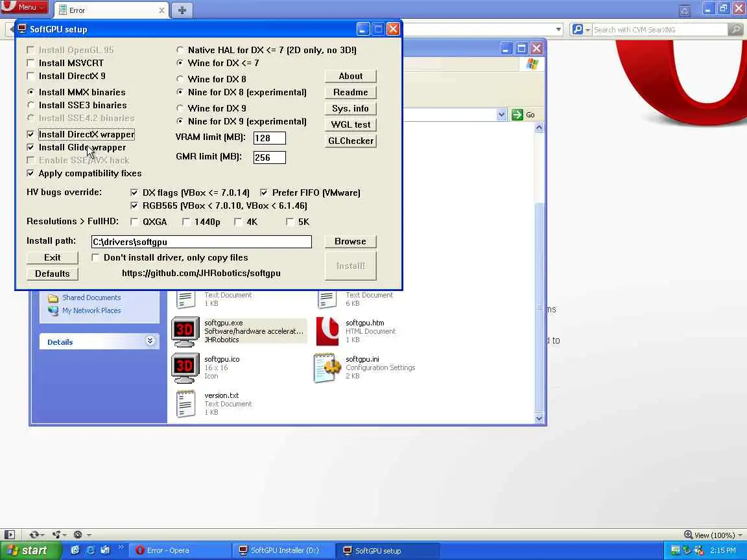747x560 pixels.
Task: Click the About button
Action: point(351,76)
